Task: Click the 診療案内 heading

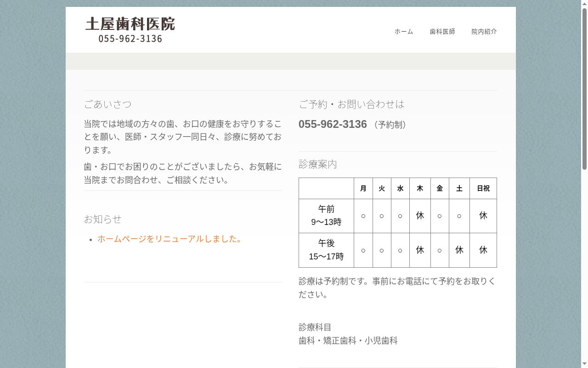Action: [318, 164]
